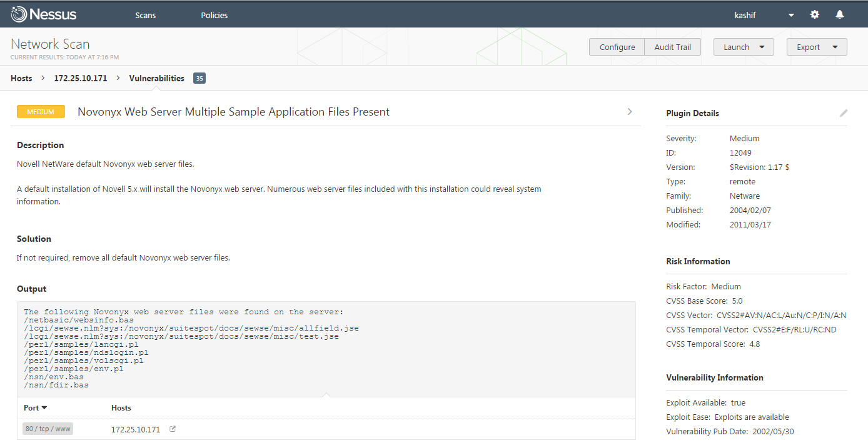Screen dimensions: 868x443
Task: Click the Configure button
Action: (617, 47)
